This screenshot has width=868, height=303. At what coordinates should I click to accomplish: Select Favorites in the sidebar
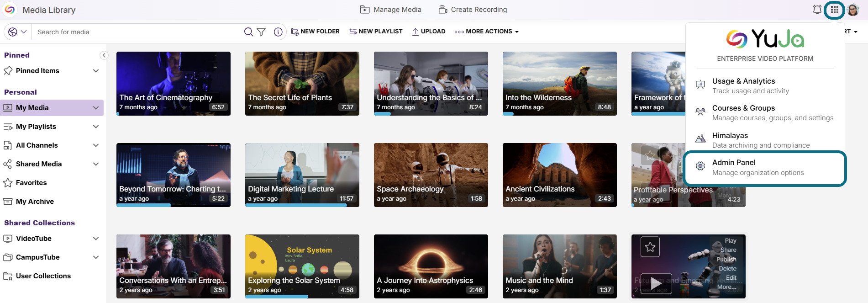coord(32,183)
